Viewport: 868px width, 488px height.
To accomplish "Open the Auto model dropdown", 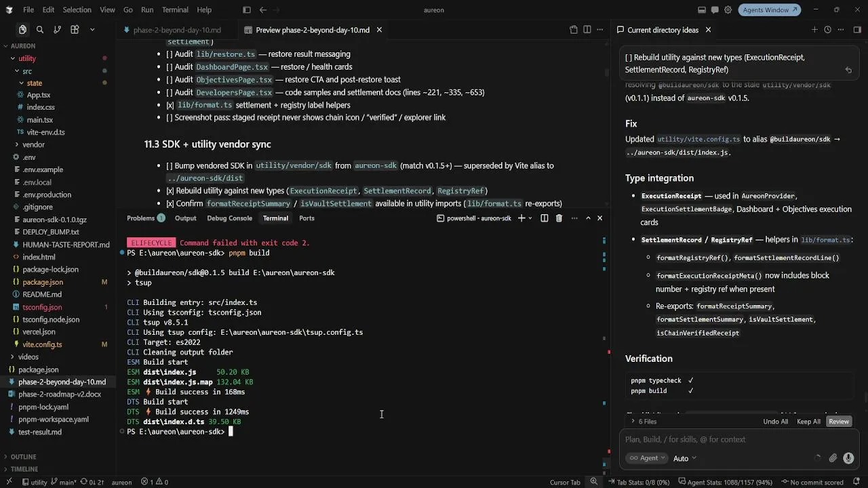I will tap(685, 458).
